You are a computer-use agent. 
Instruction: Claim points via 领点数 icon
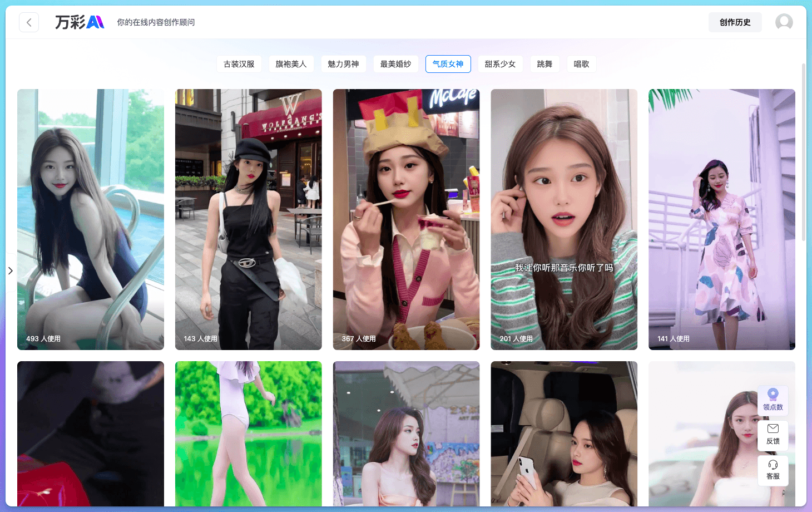pos(773,400)
